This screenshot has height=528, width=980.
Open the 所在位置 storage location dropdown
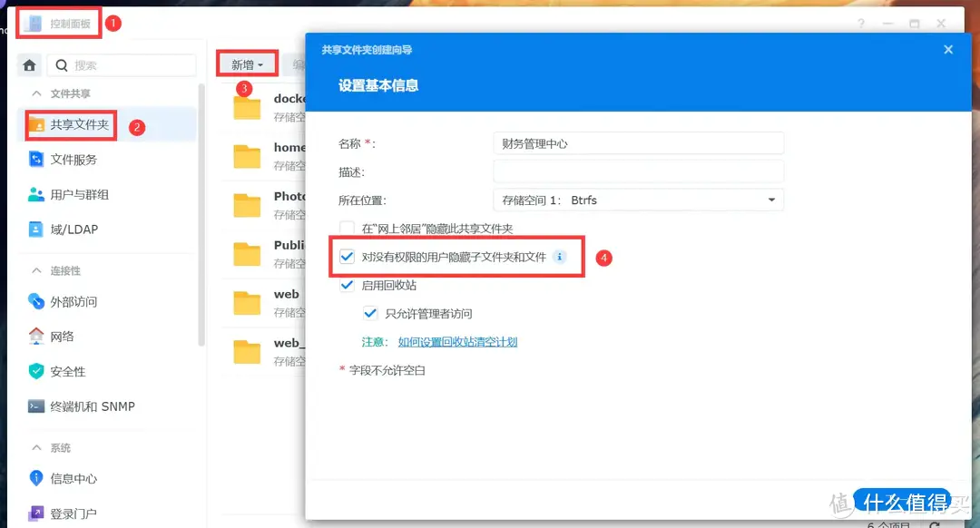771,200
